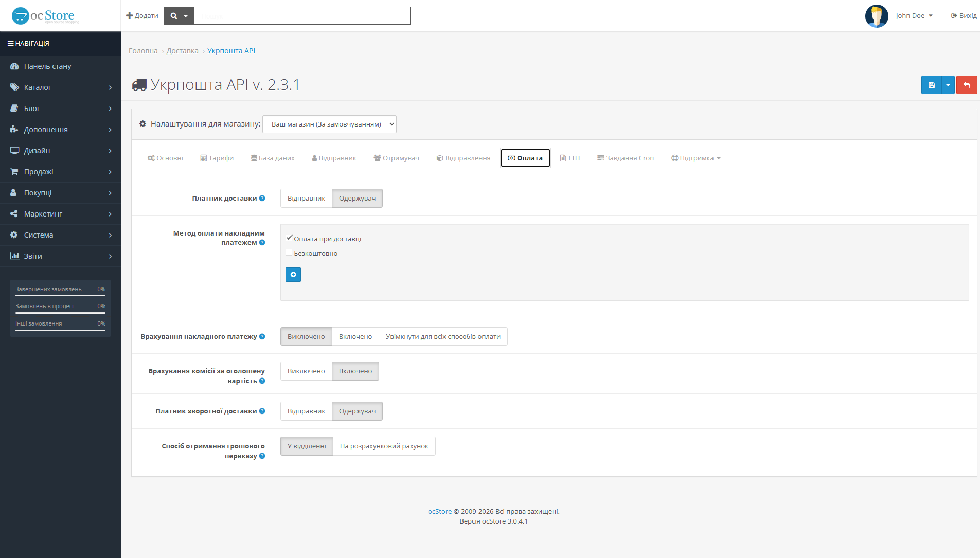Click Доставка breadcrumb link
The width and height of the screenshot is (980, 558).
click(x=182, y=51)
